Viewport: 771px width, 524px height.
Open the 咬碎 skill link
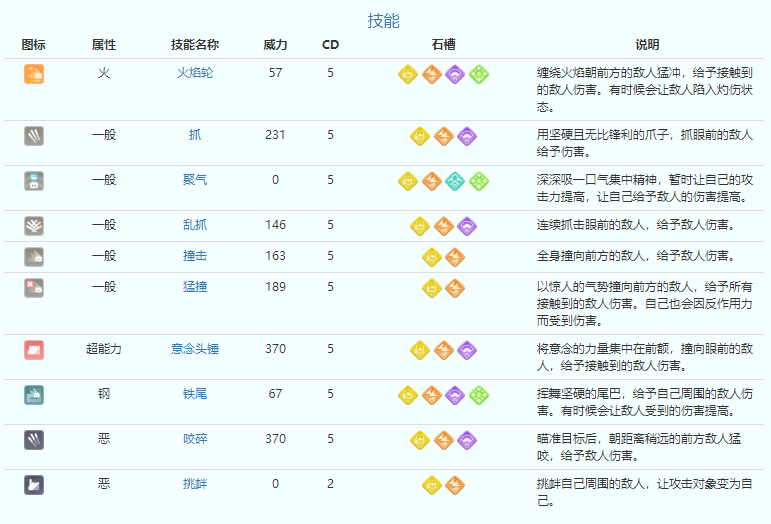(x=195, y=439)
